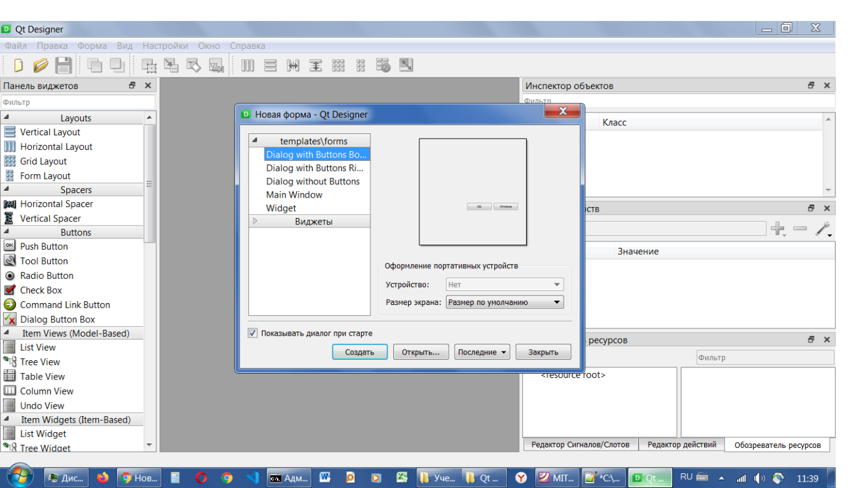The width and height of the screenshot is (868, 488).
Task: Open the wrench settings in Property Editor
Action: pyautogui.click(x=824, y=229)
